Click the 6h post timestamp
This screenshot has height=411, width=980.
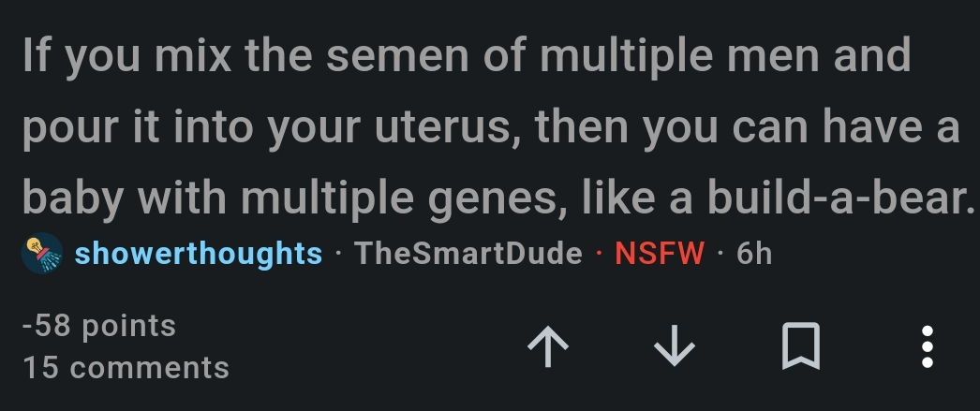754,253
